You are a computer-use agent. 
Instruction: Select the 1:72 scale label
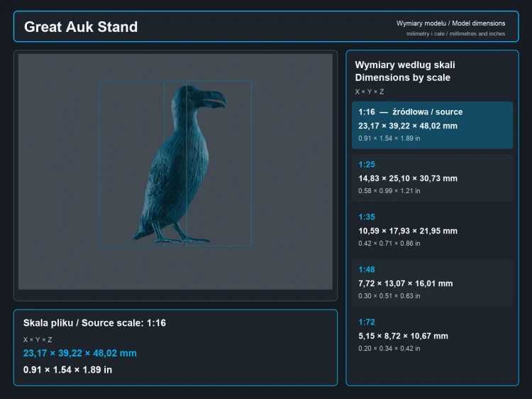367,322
